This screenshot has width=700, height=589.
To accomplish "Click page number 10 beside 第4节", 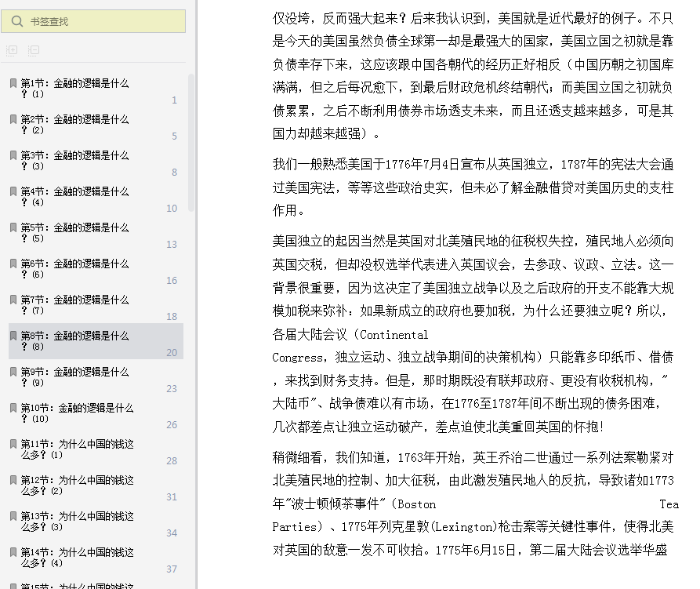I will tap(172, 209).
